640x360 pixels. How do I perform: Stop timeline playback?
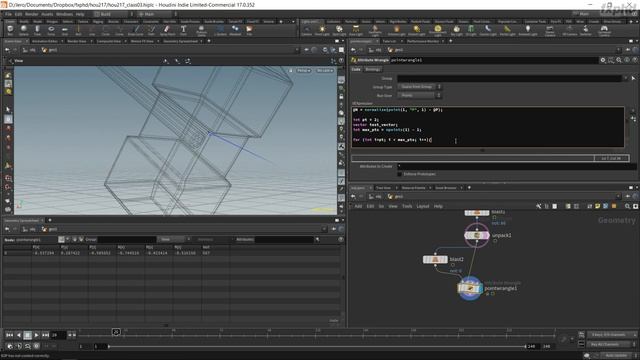click(x=27, y=335)
